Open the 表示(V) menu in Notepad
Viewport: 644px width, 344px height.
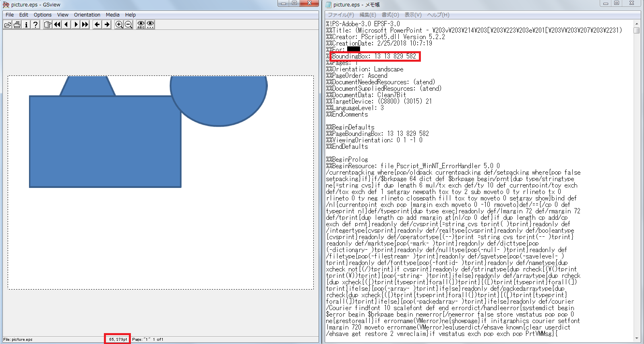[x=413, y=15]
